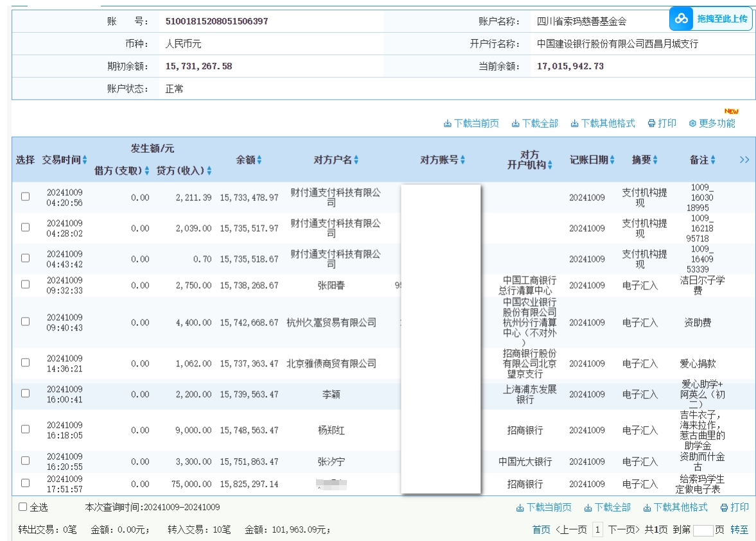Viewport: 756px width, 541px height.
Task: Click 下载其他格式 link above the table
Action: (608, 124)
